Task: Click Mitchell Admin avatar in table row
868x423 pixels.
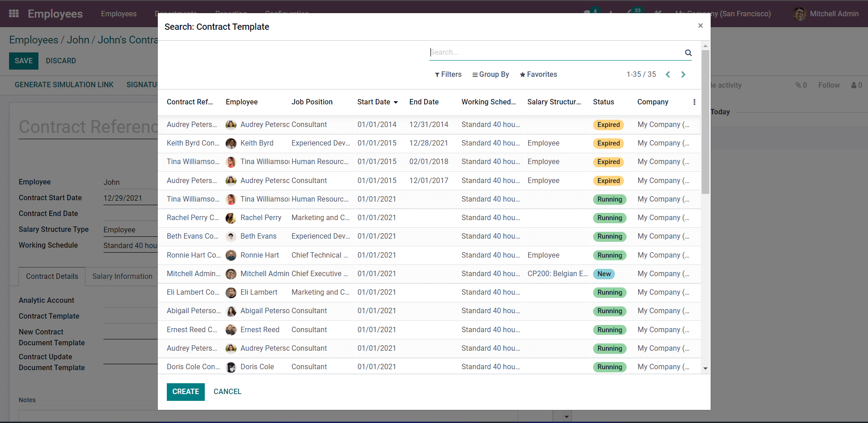Action: (231, 274)
